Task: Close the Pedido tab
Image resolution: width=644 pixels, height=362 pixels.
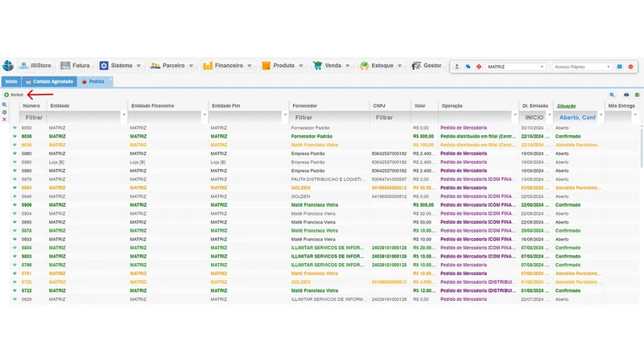Action: point(110,79)
